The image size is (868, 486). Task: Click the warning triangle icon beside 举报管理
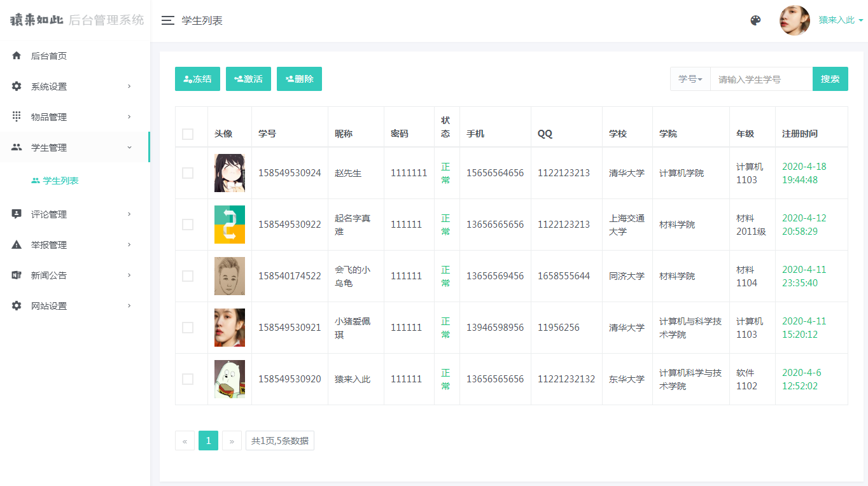pos(17,245)
